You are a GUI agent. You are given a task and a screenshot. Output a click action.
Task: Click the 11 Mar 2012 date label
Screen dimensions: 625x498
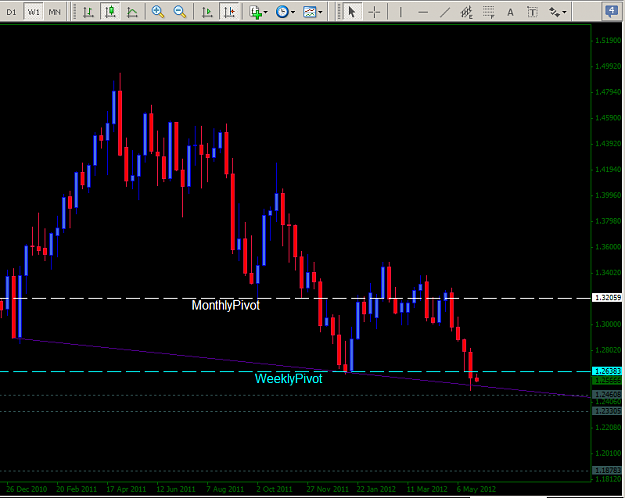coord(427,489)
